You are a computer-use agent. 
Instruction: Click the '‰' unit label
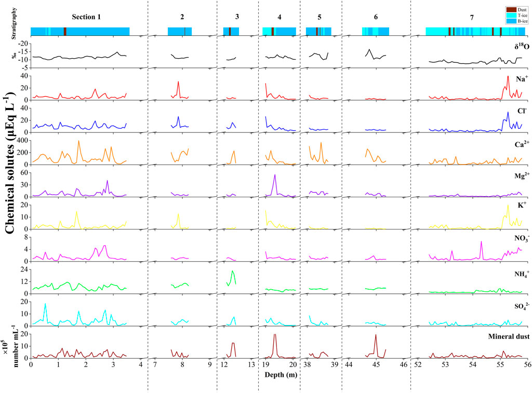click(15, 55)
